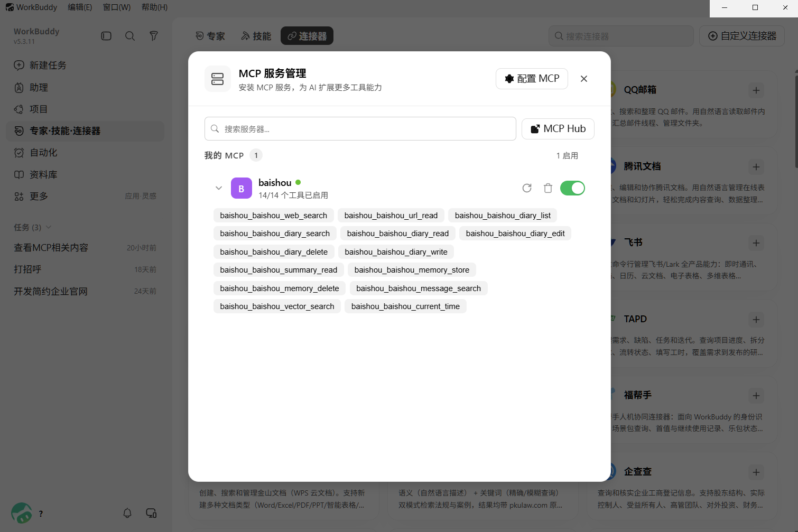
Task: Click the page vertical scrollbar
Action: [796, 122]
